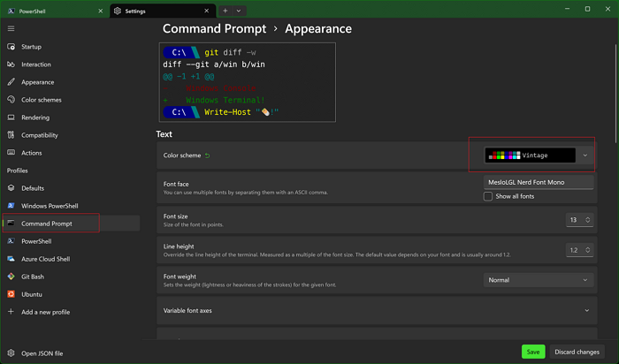Open the hamburger navigation menu
619x364 pixels.
pyautogui.click(x=11, y=28)
